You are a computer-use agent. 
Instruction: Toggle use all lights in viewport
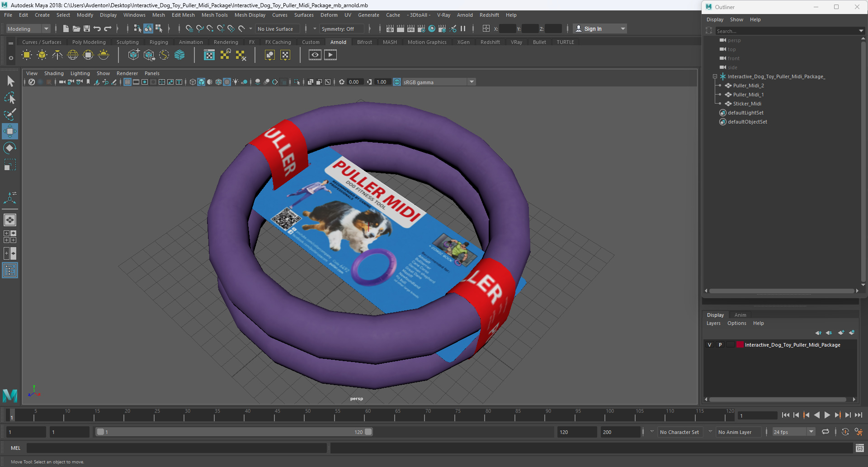pyautogui.click(x=236, y=82)
